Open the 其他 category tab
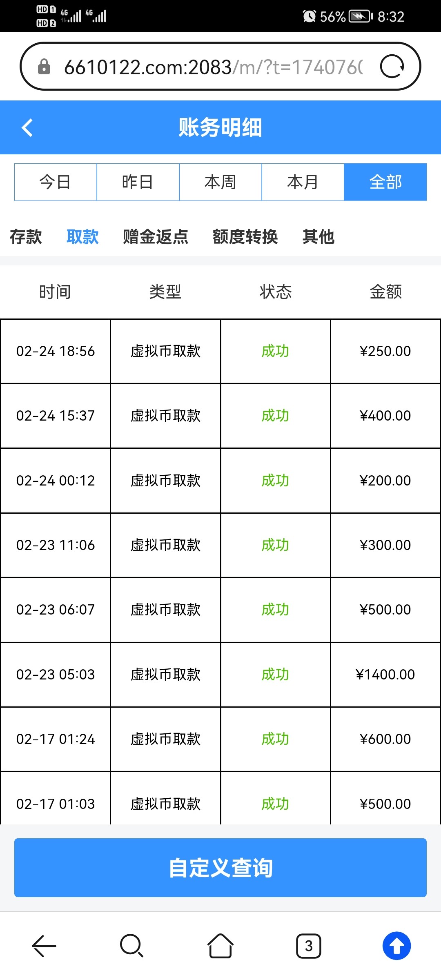 (x=318, y=237)
